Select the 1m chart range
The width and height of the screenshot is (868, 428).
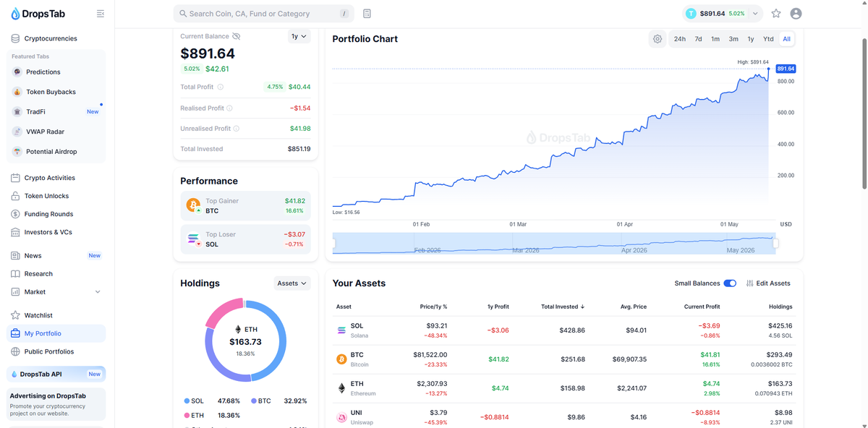click(715, 39)
